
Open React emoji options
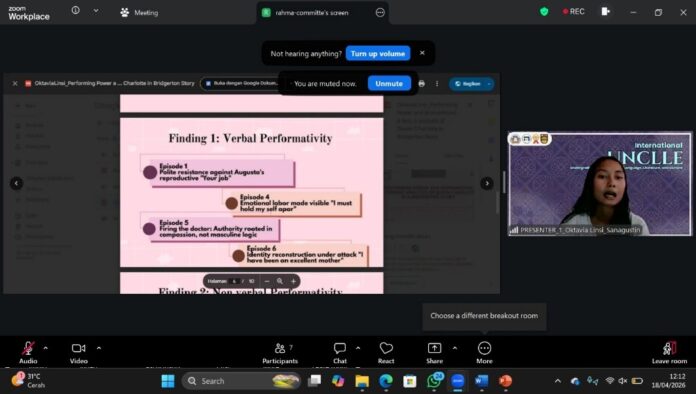386,353
